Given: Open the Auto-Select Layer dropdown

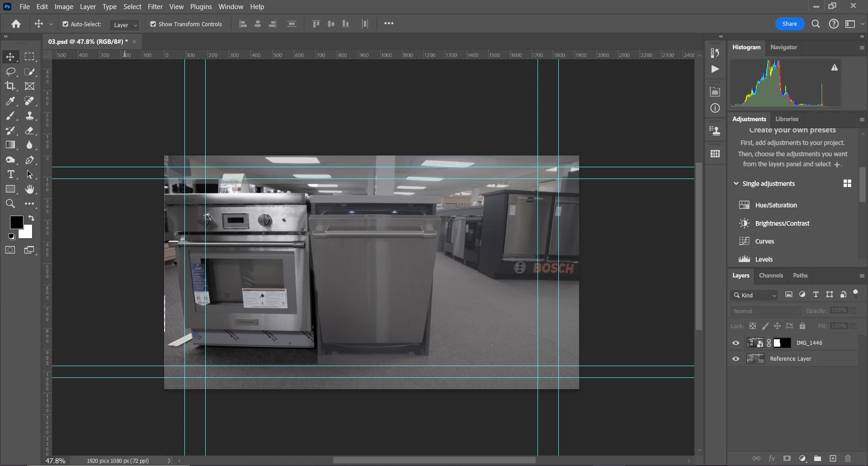Looking at the screenshot, I should coord(125,25).
